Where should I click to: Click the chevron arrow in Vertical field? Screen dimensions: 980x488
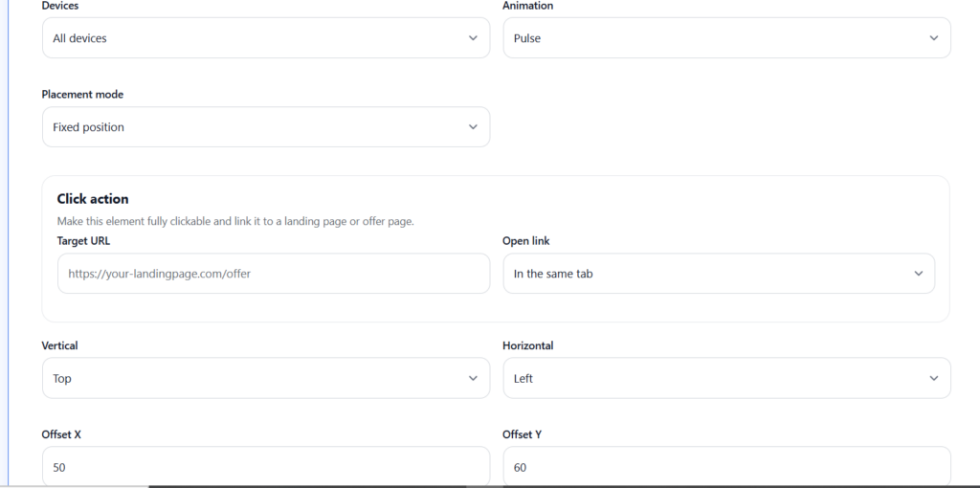pos(473,379)
